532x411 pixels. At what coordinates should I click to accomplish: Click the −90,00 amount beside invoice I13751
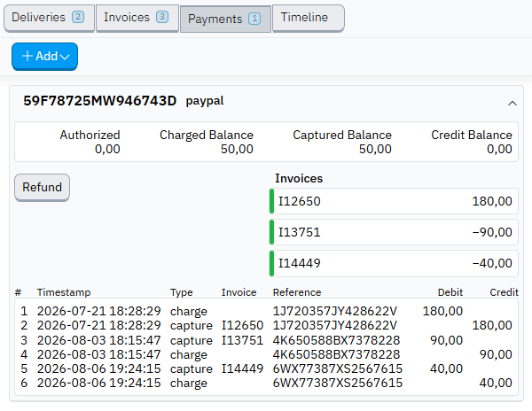[x=492, y=232]
